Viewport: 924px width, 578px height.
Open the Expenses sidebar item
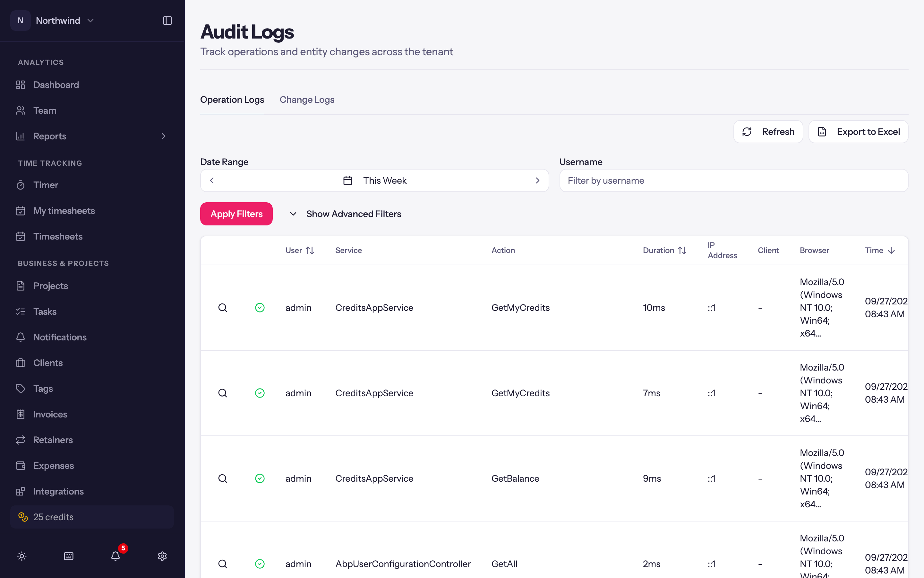[92, 466]
